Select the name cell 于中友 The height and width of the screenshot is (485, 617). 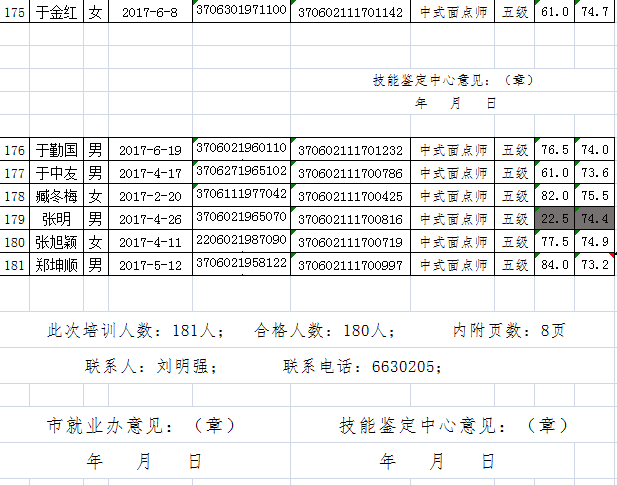coord(56,173)
